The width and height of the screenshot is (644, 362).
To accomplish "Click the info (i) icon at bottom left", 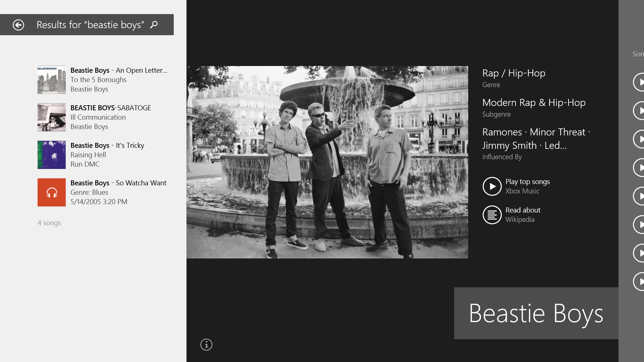I will tap(206, 344).
